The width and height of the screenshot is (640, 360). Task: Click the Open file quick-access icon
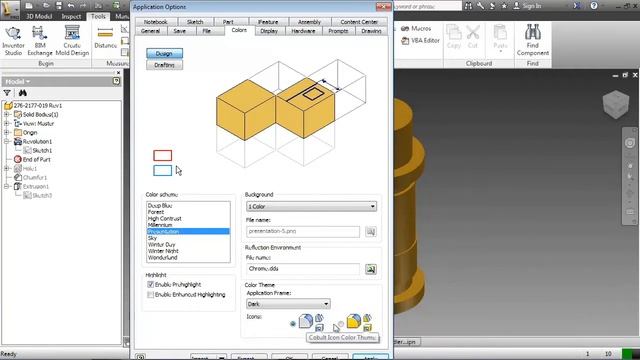pos(45,6)
